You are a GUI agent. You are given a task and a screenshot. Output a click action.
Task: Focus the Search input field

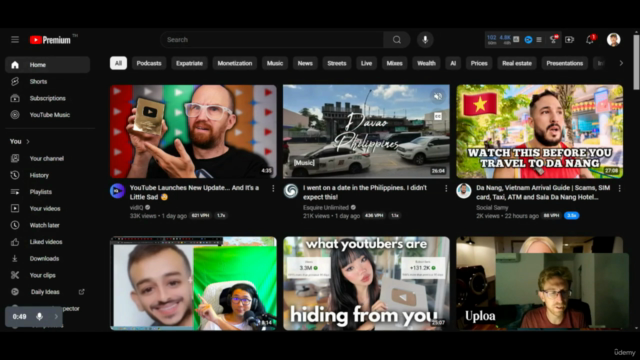(272, 40)
